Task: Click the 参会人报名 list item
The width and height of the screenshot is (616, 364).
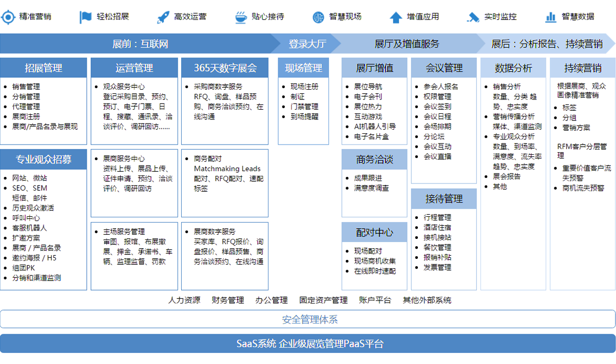Action: tap(441, 87)
